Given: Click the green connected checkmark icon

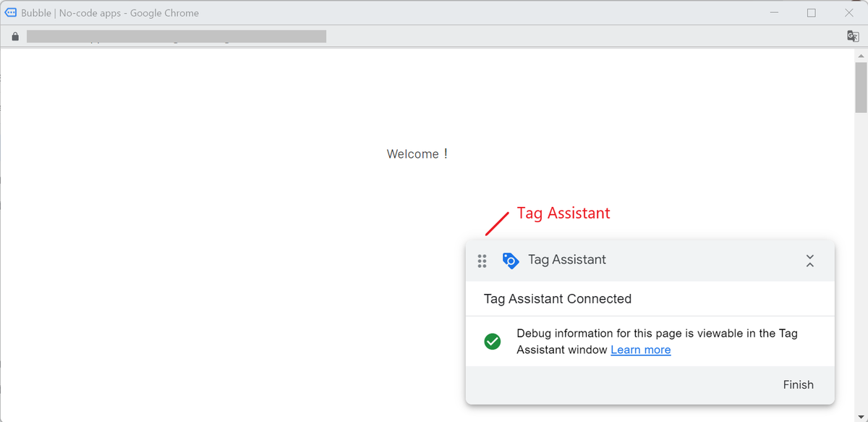Looking at the screenshot, I should tap(493, 341).
